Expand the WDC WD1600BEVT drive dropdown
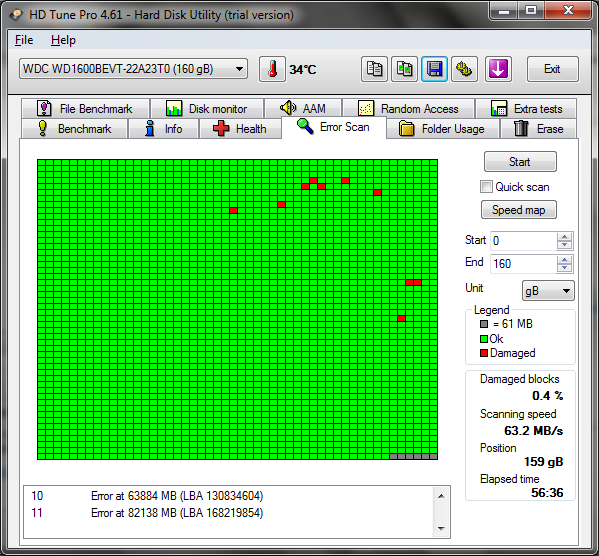Viewport: 599px width, 556px height. 133,69
